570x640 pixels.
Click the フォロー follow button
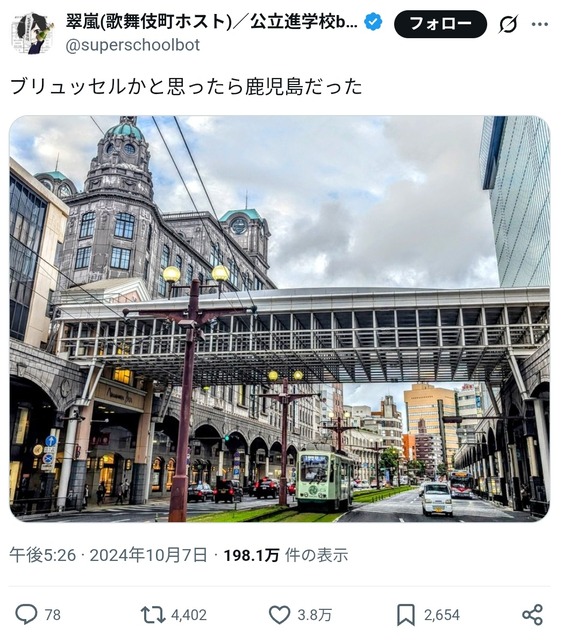point(440,24)
